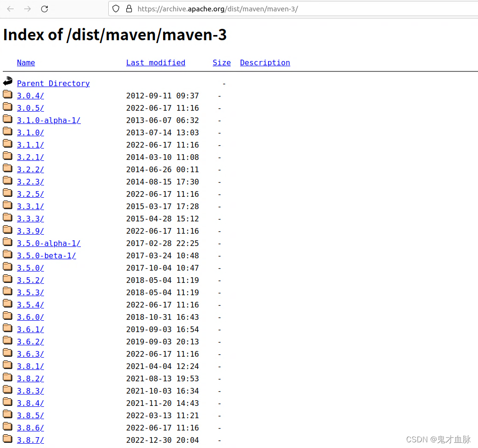The height and width of the screenshot is (448, 478).
Task: Click the folder icon beside 3.1.0/
Action: pyautogui.click(x=8, y=131)
